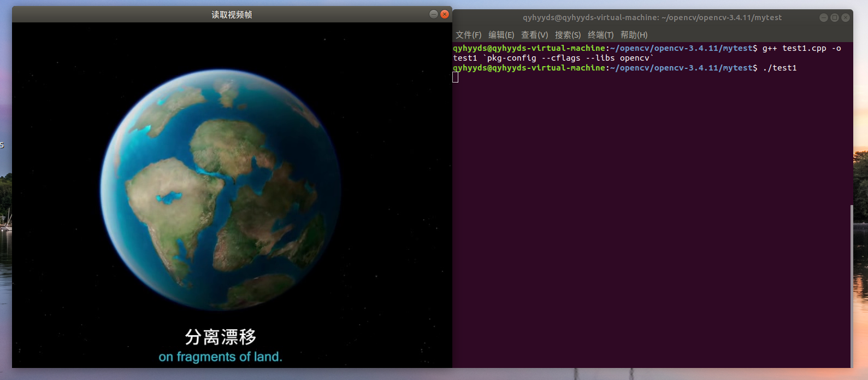Click the 'on fragments of land.' subtitle

coord(221,357)
